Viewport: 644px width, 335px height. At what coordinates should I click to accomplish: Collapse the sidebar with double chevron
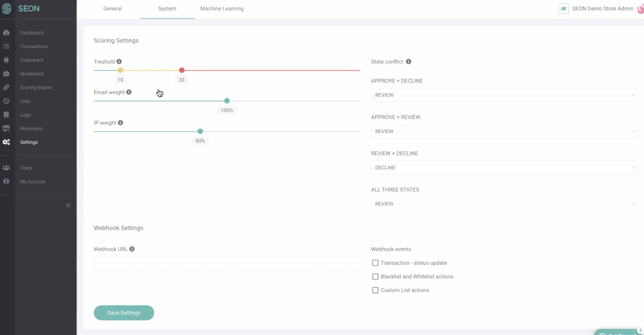click(x=68, y=205)
